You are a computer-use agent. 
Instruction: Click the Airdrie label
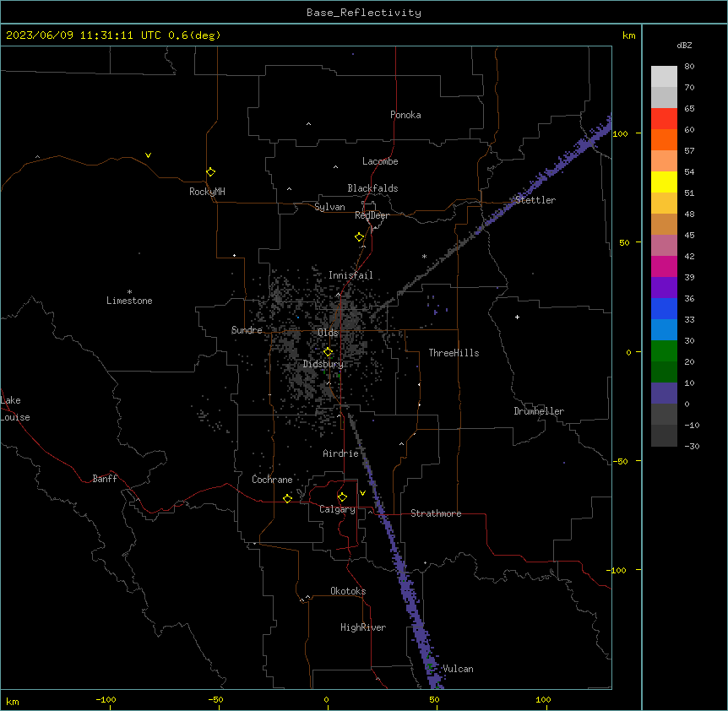tap(340, 453)
